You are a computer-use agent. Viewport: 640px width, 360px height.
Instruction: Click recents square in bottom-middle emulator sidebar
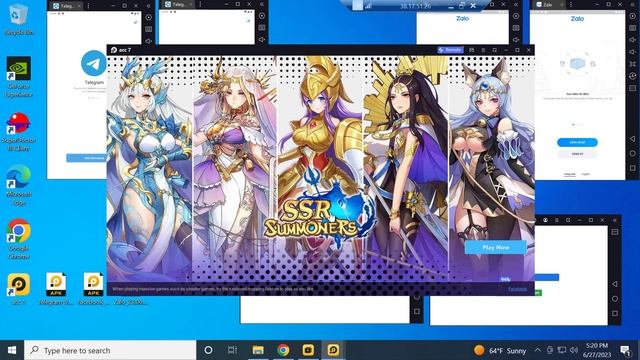coord(417,311)
